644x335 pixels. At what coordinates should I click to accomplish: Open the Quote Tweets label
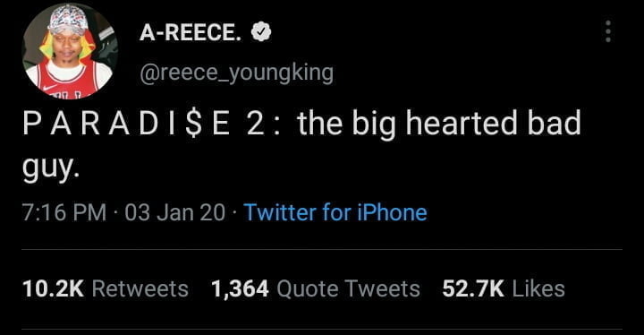[348, 288]
